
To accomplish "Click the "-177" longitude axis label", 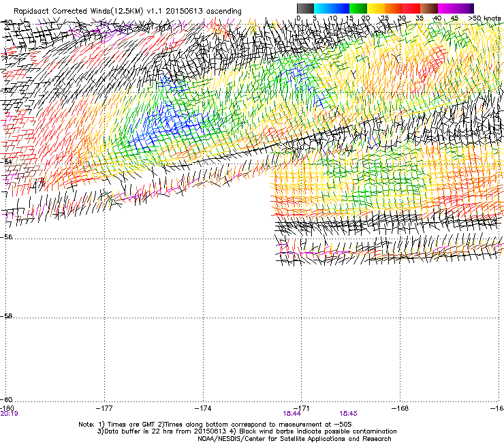I will [x=104, y=408].
